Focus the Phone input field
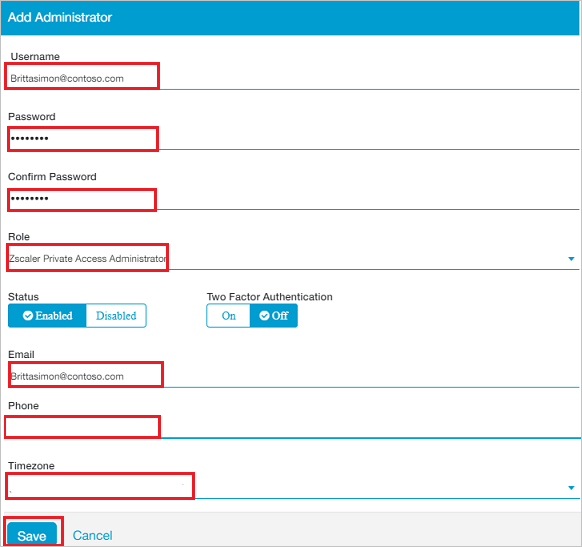582x547 pixels. 293,428
